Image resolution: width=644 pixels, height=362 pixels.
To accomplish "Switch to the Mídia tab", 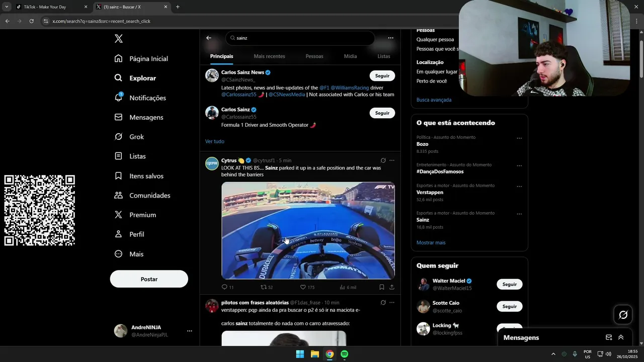I will point(350,56).
